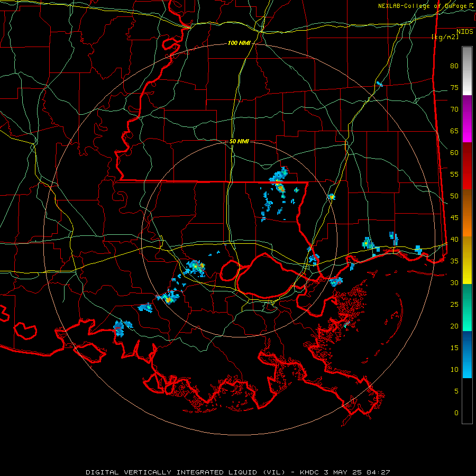Click the legend value 65

(x=454, y=131)
